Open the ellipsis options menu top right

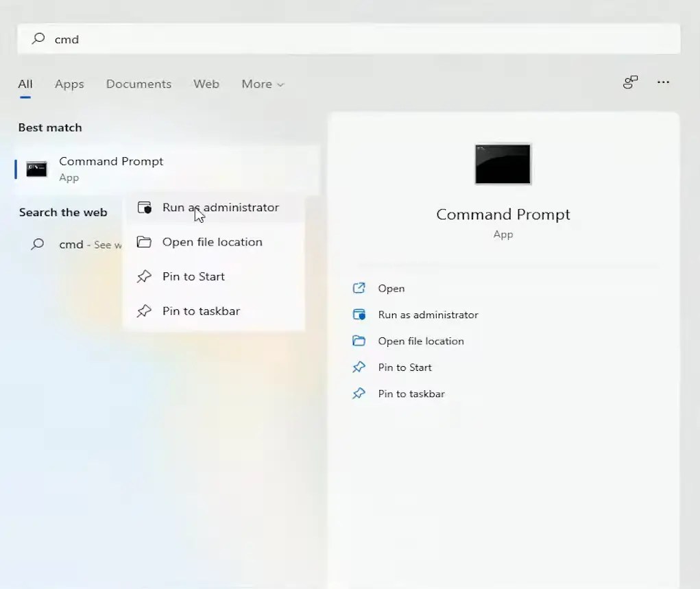pos(663,82)
